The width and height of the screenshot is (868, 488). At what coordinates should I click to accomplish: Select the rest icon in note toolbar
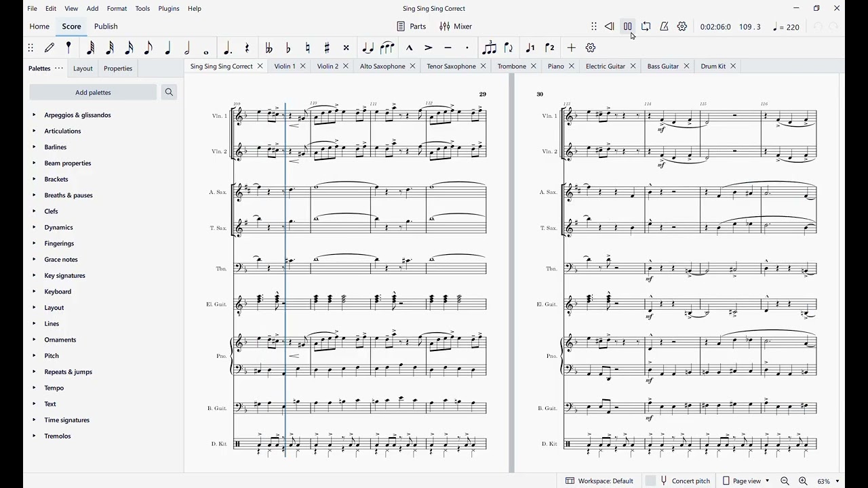(x=247, y=48)
